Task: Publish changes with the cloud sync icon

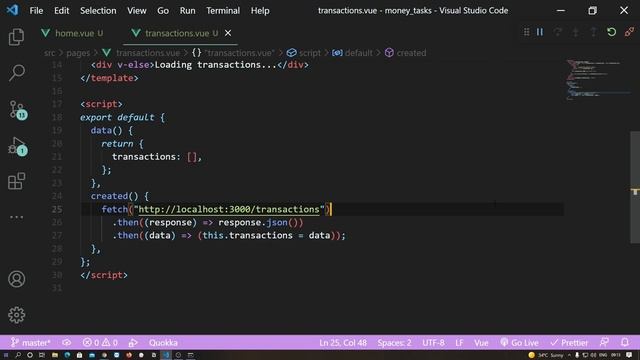Action: [67, 342]
